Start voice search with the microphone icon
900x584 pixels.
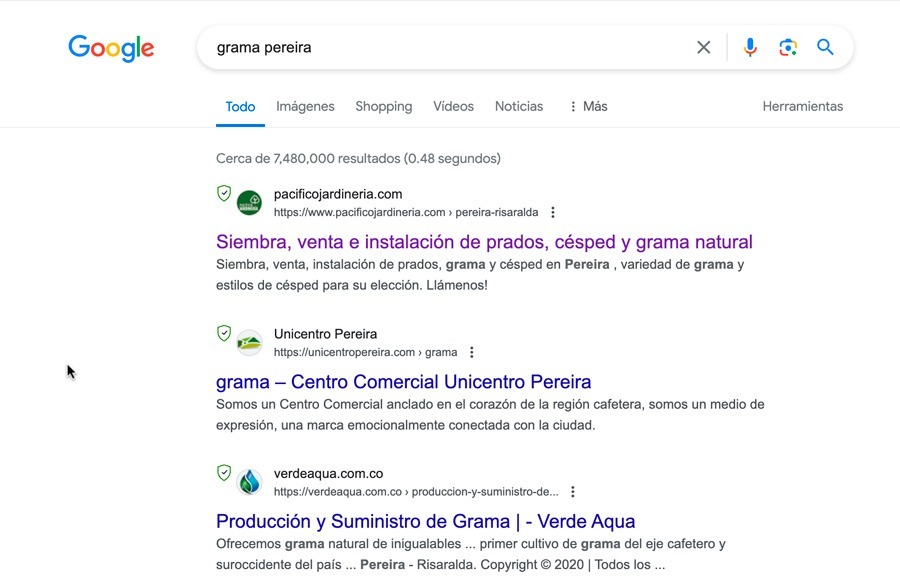tap(750, 47)
